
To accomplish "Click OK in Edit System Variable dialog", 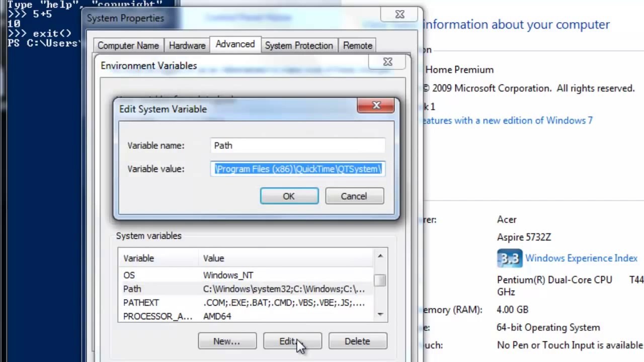I will pyautogui.click(x=289, y=196).
